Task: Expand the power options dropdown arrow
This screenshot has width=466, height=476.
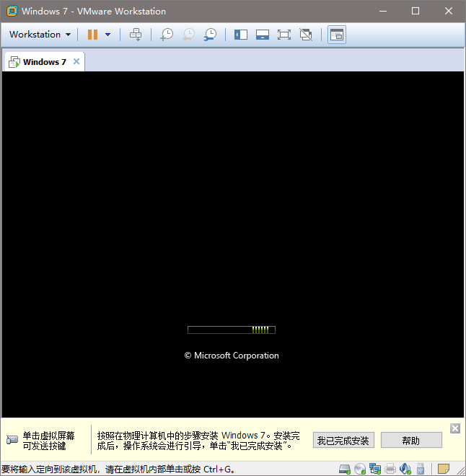Action: (x=107, y=35)
